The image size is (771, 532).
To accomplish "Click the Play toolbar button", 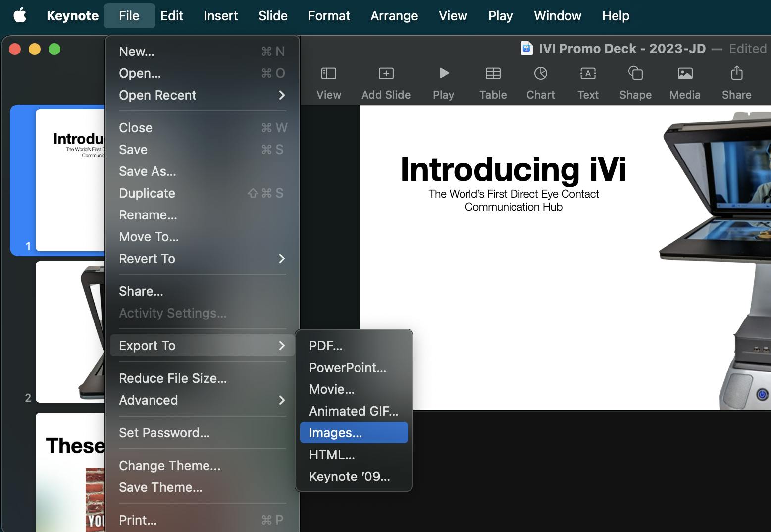I will [x=443, y=83].
